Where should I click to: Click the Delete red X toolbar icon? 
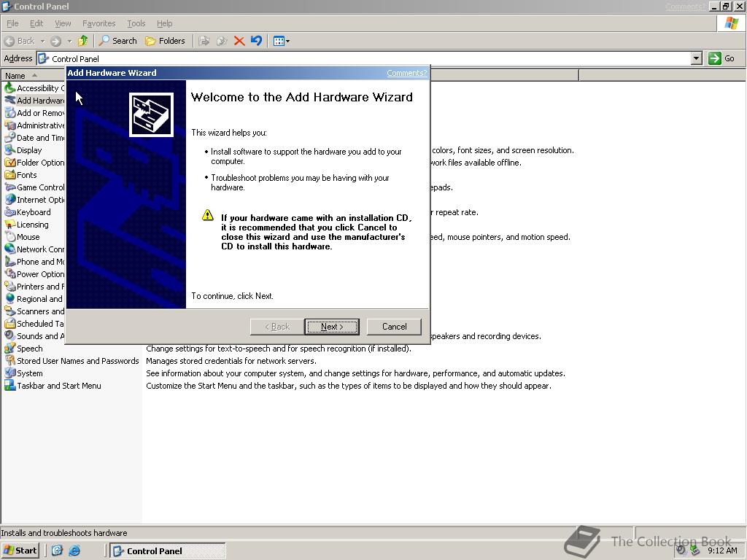click(x=239, y=41)
